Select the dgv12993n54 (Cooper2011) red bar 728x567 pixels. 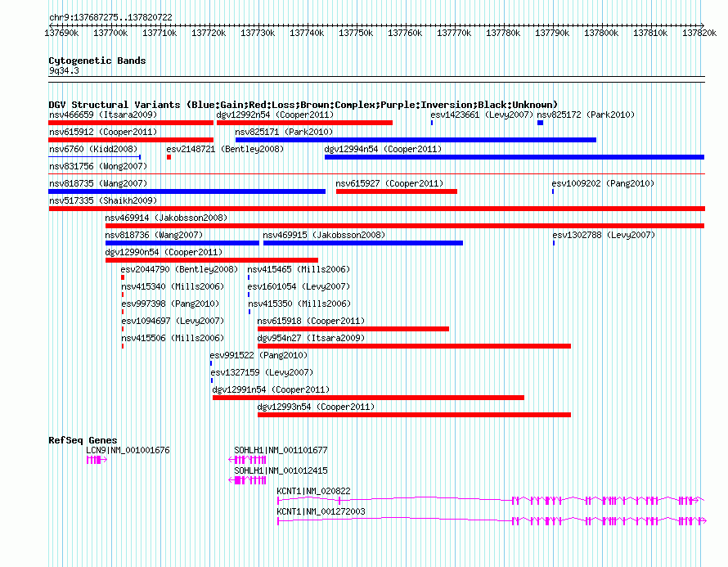pyautogui.click(x=414, y=415)
